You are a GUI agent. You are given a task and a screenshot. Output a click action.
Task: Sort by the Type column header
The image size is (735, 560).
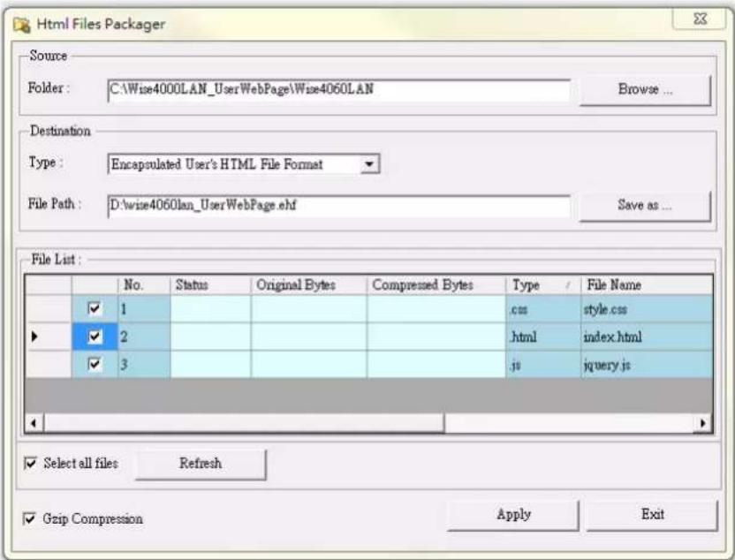[543, 284]
